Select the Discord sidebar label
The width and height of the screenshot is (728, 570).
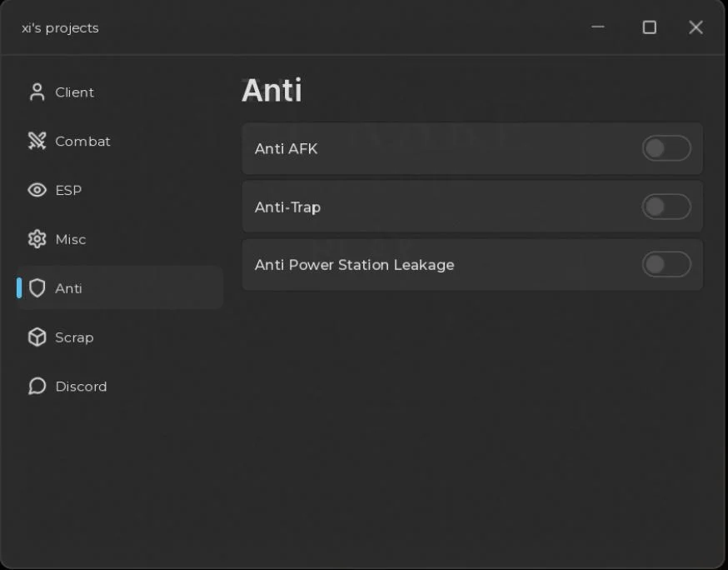click(x=82, y=387)
